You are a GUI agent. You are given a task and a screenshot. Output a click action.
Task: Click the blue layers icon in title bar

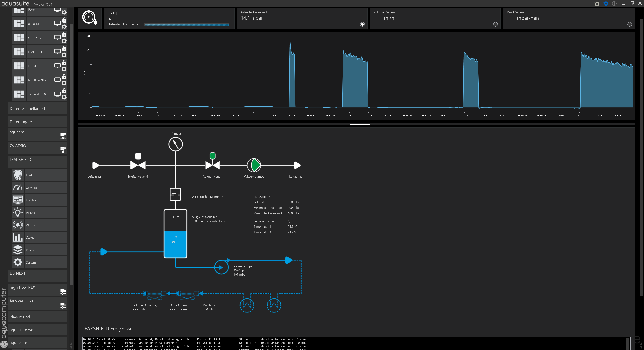(606, 4)
